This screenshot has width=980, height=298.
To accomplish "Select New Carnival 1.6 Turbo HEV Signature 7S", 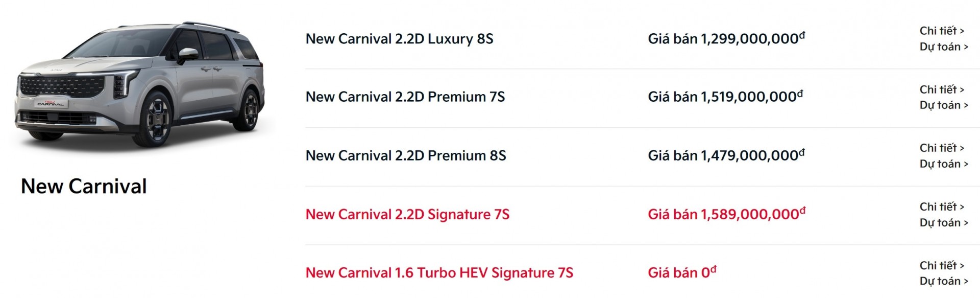I will pyautogui.click(x=439, y=272).
